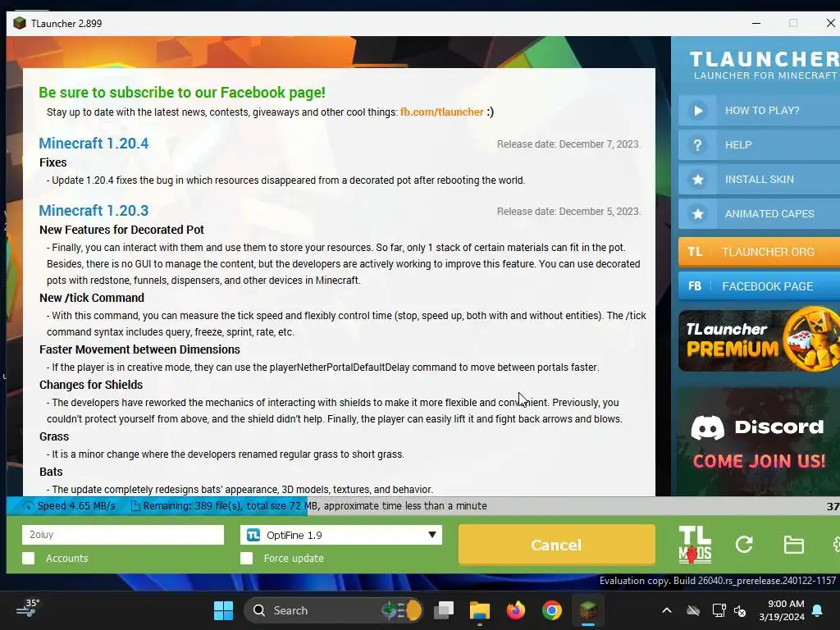Viewport: 840px width, 630px height.
Task: Click the remaining files document icon
Action: 135,505
